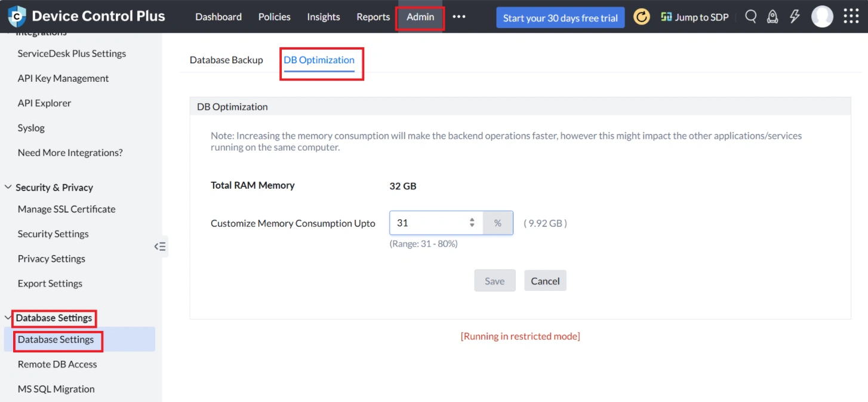Viewport: 868px width, 402px height.
Task: Collapse the sidebar with the toggle icon
Action: point(160,246)
